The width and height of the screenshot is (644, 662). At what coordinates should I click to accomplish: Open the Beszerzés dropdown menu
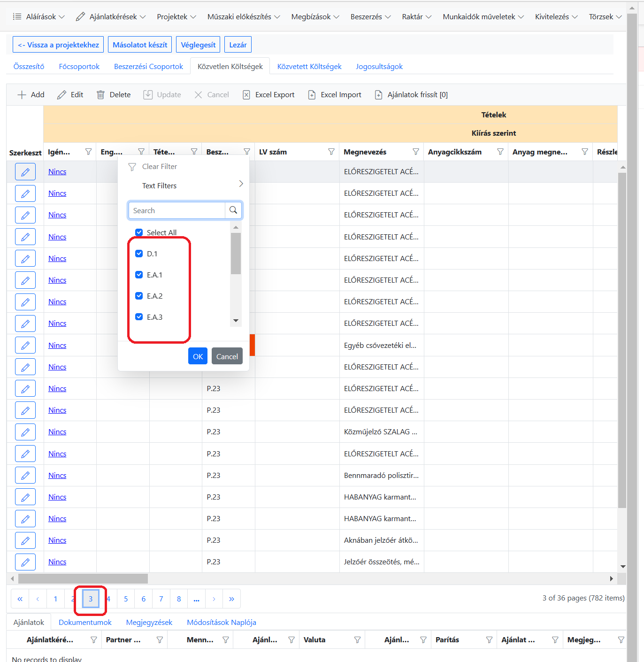pos(370,16)
